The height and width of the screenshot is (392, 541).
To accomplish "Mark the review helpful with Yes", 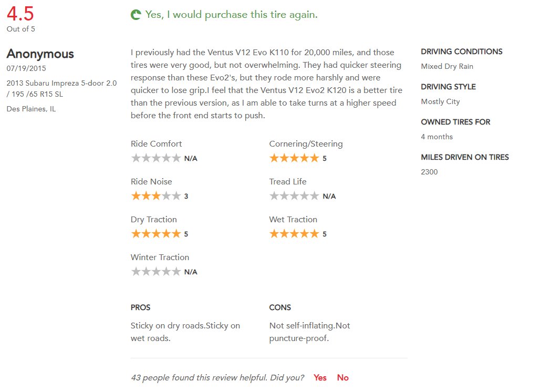I will point(320,377).
